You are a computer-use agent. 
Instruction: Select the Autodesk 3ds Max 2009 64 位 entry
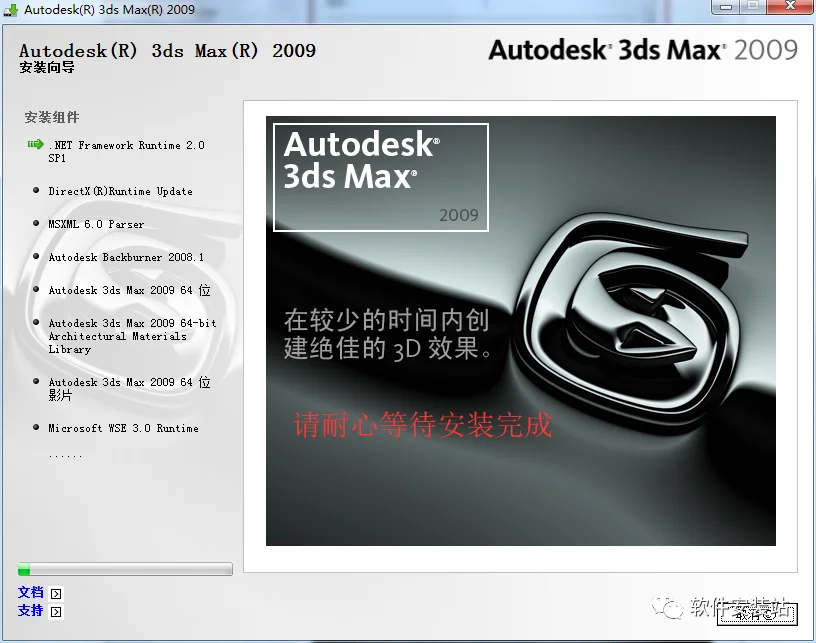[130, 290]
